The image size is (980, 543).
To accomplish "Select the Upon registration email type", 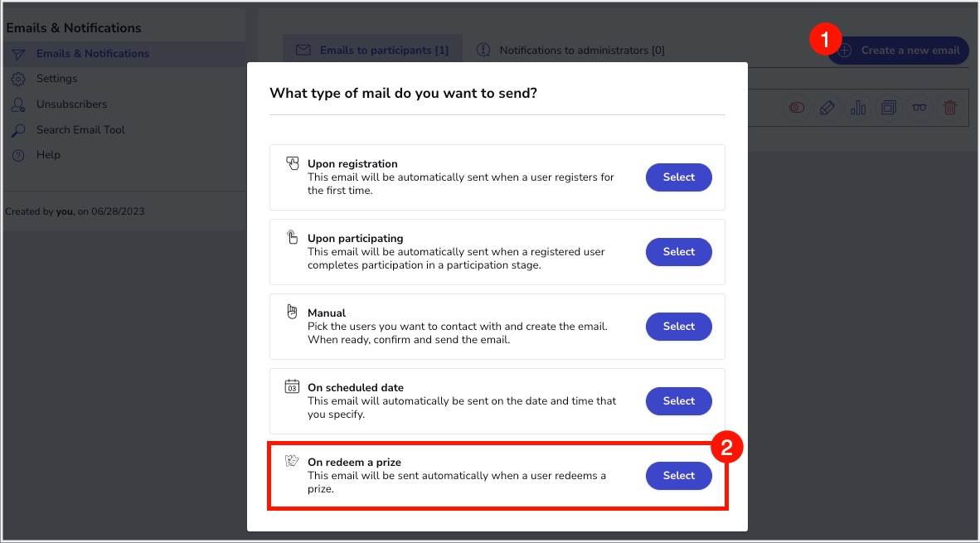I will coord(678,177).
